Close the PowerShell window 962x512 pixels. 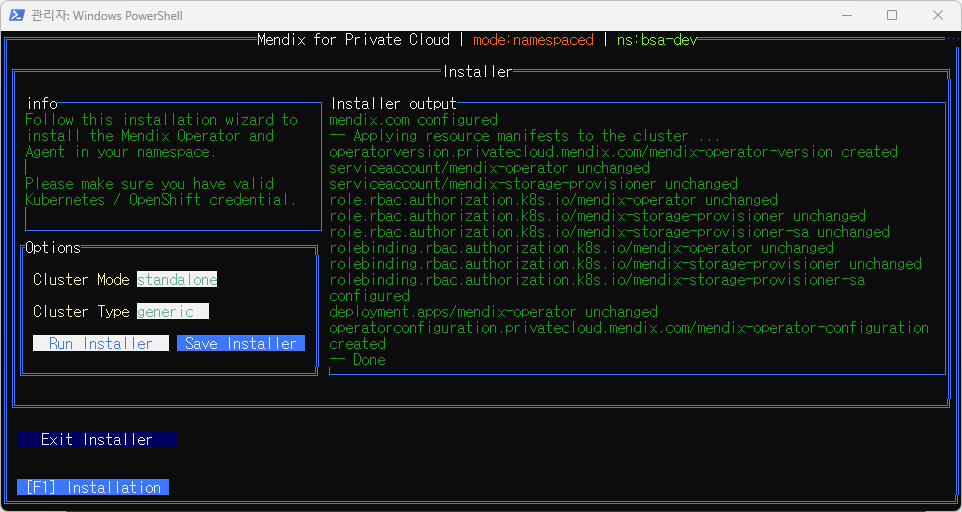[x=937, y=15]
